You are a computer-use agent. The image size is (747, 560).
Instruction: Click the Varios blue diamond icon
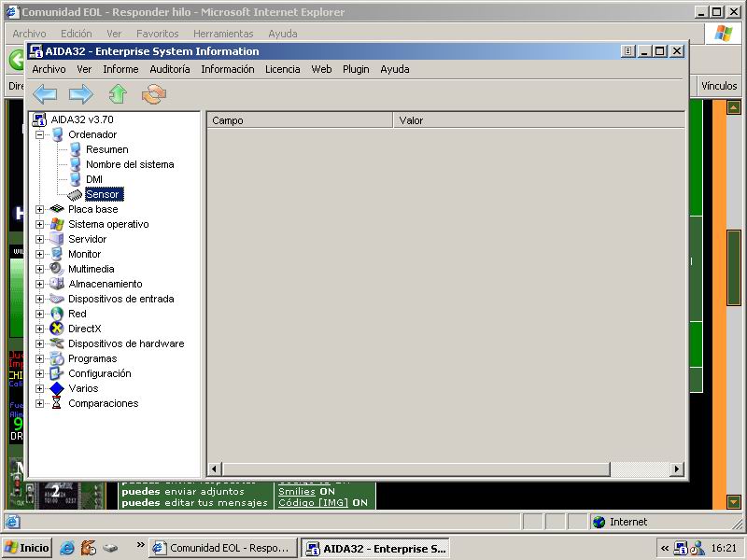[57, 388]
